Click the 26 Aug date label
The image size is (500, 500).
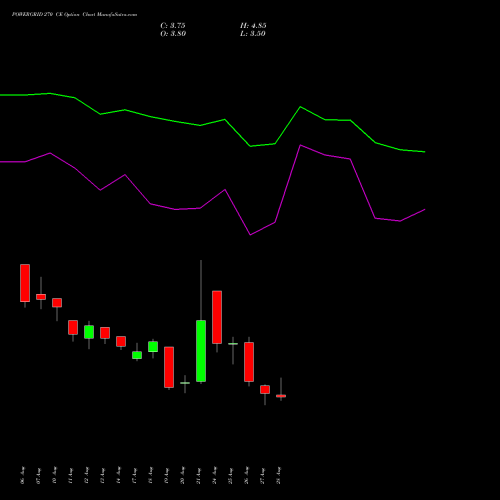(x=247, y=475)
